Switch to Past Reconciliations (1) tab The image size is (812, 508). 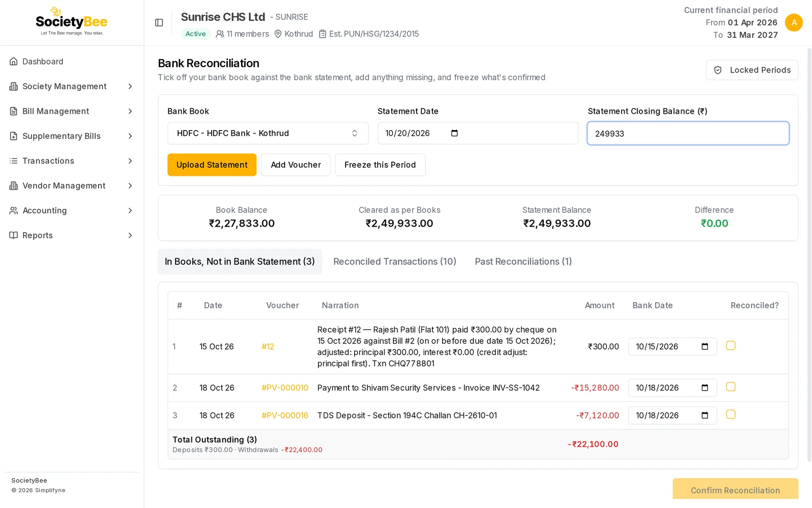(523, 262)
